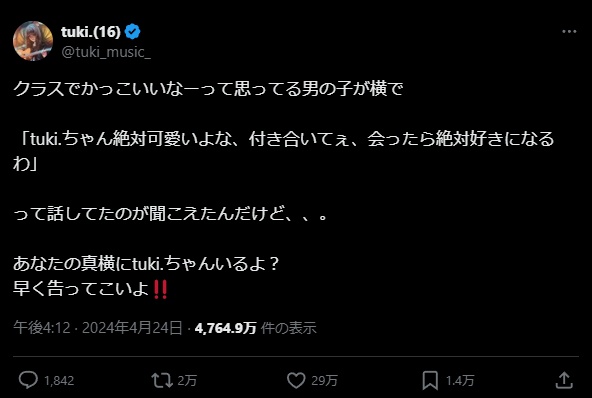The height and width of the screenshot is (398, 592).
Task: Click the 1.4万 bookmark count
Action: click(x=459, y=381)
